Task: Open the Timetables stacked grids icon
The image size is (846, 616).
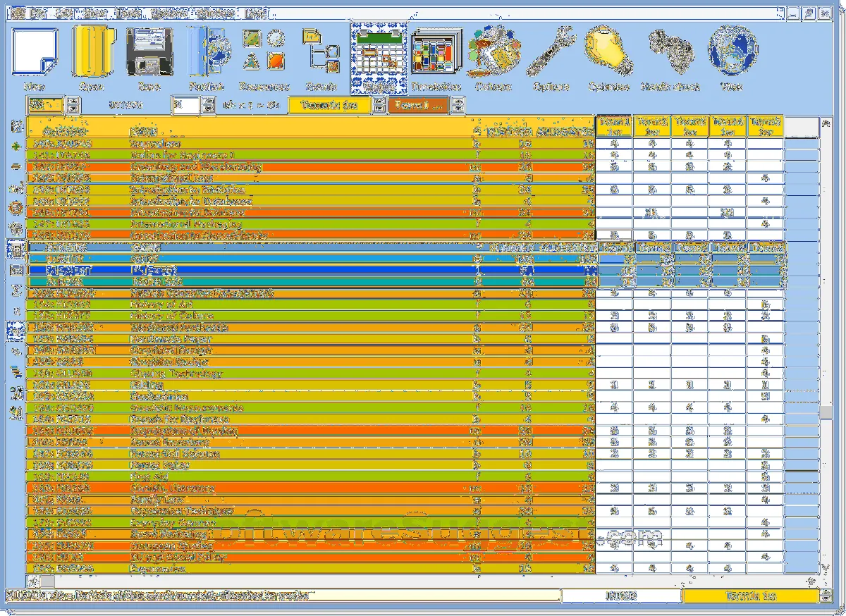Action: point(436,51)
